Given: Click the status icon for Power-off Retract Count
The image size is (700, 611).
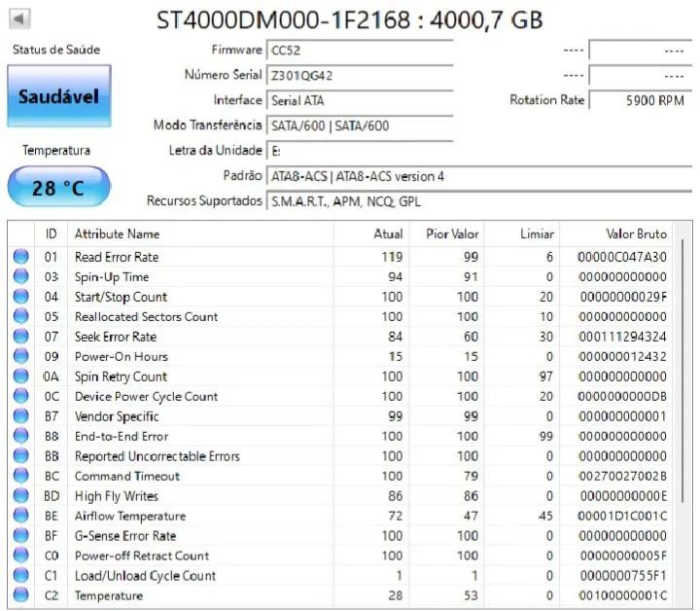Looking at the screenshot, I should [x=21, y=556].
